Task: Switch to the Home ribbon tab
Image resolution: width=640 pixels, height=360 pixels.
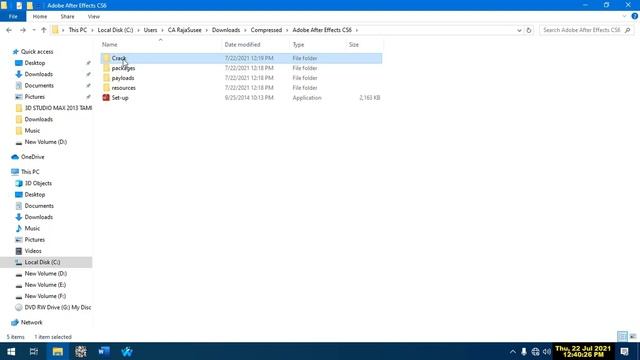Action: click(x=40, y=17)
